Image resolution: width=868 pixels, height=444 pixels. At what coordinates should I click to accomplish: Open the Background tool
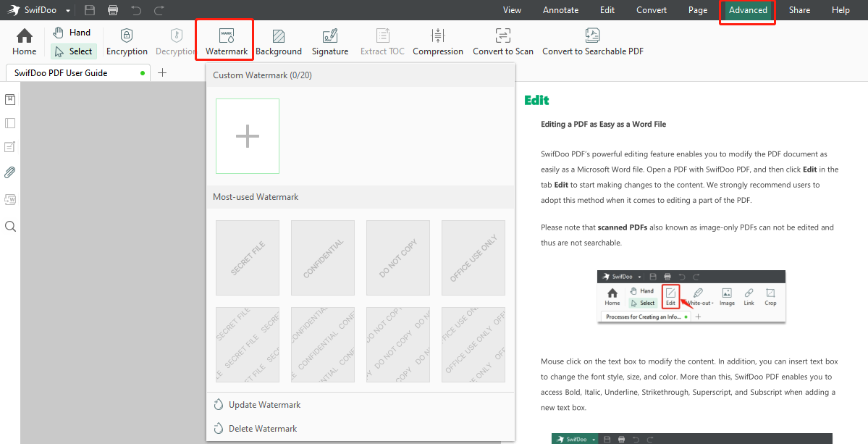coord(279,43)
